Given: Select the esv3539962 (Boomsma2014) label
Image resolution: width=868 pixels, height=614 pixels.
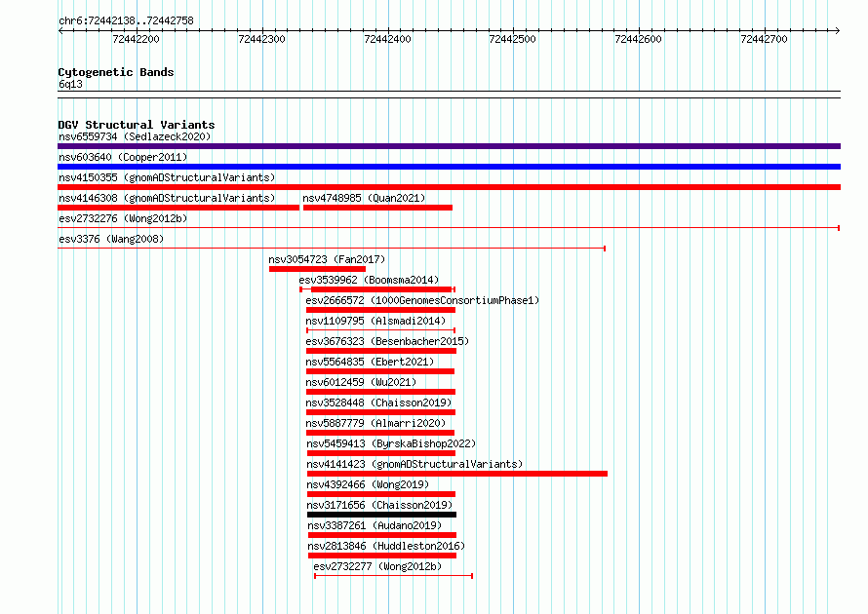Looking at the screenshot, I should pyautogui.click(x=369, y=280).
